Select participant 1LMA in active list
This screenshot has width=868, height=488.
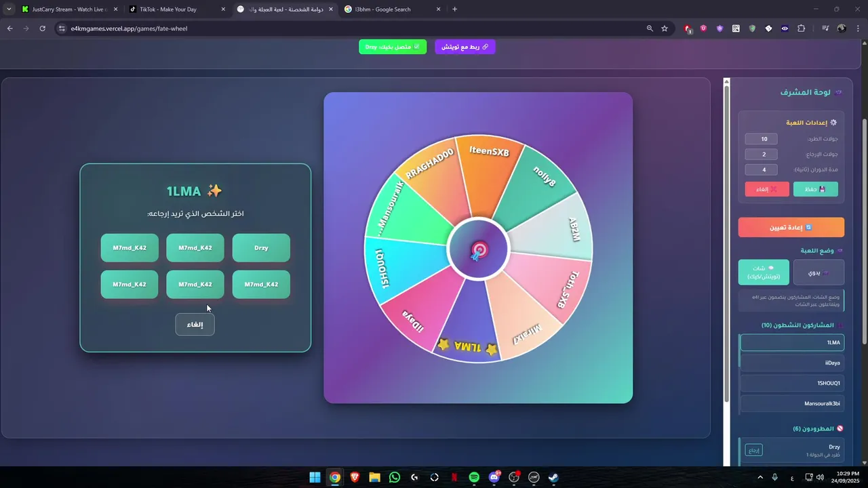pos(792,342)
